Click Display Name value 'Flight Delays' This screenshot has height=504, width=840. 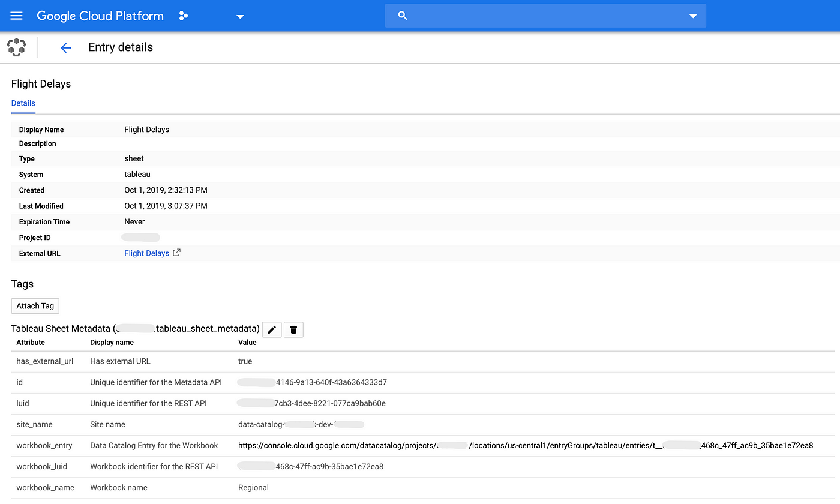pyautogui.click(x=146, y=130)
